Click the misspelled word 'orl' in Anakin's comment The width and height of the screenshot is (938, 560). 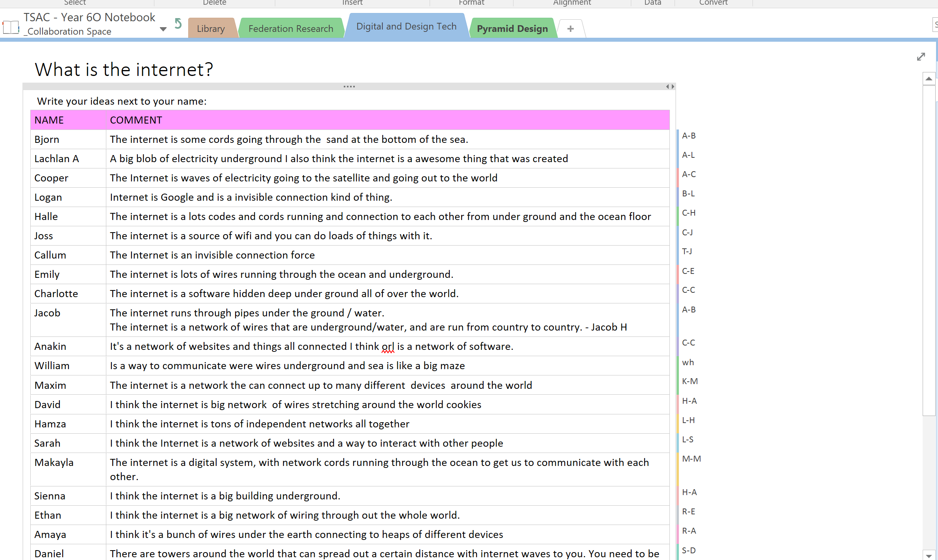[388, 347]
